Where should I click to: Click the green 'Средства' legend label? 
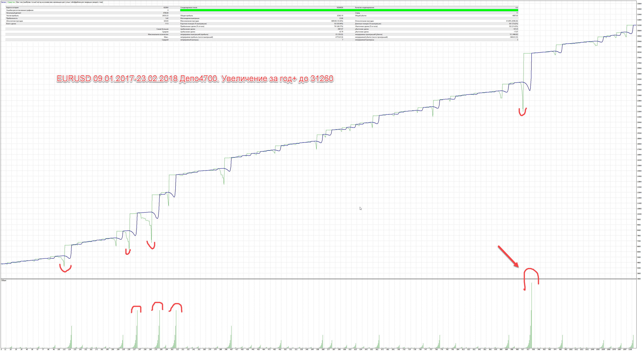[x=11, y=2]
